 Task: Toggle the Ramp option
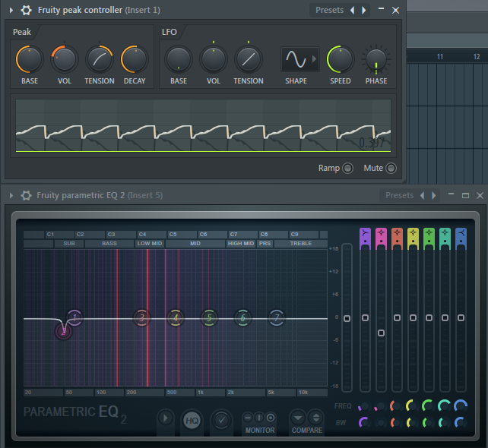click(x=347, y=168)
